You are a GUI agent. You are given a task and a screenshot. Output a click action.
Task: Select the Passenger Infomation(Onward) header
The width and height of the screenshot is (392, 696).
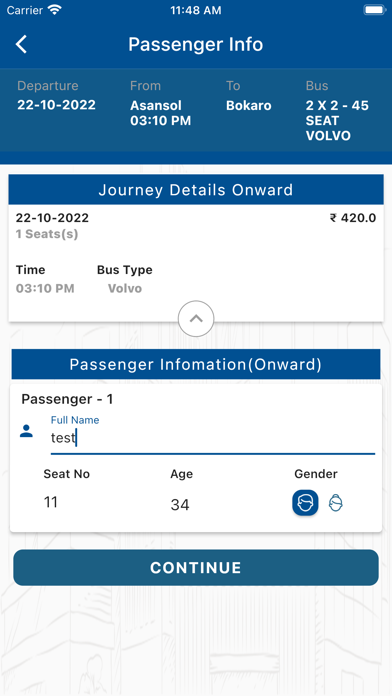click(196, 364)
